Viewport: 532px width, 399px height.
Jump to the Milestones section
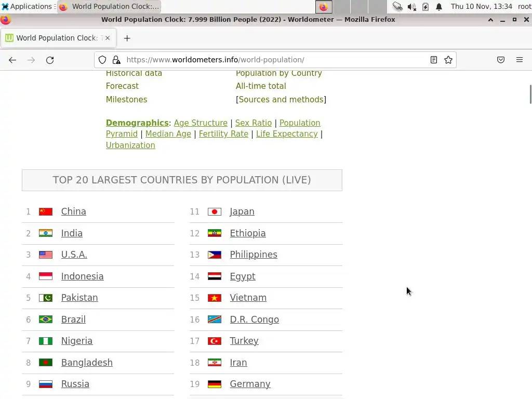pyautogui.click(x=127, y=99)
